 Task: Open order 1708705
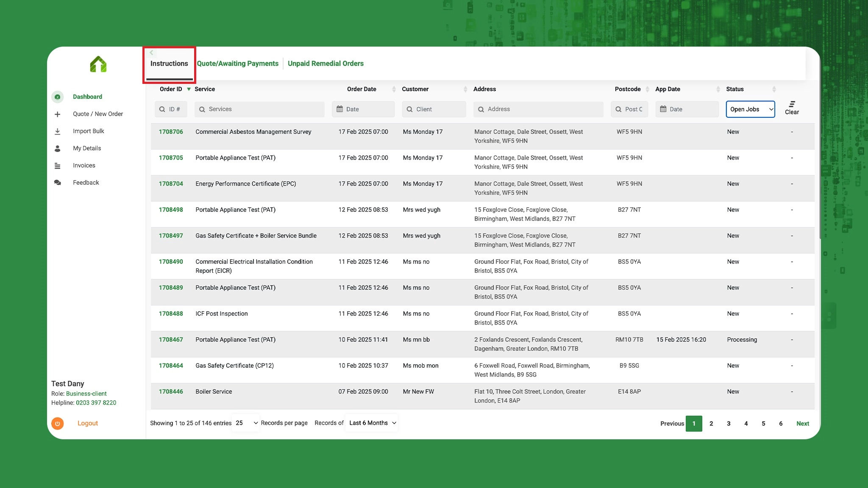tap(171, 158)
